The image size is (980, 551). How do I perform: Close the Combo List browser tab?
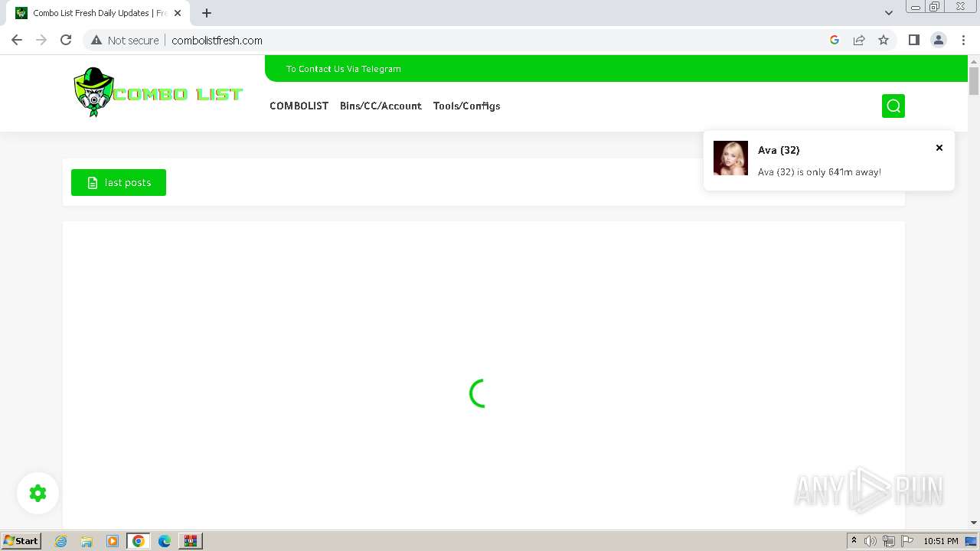pos(178,13)
